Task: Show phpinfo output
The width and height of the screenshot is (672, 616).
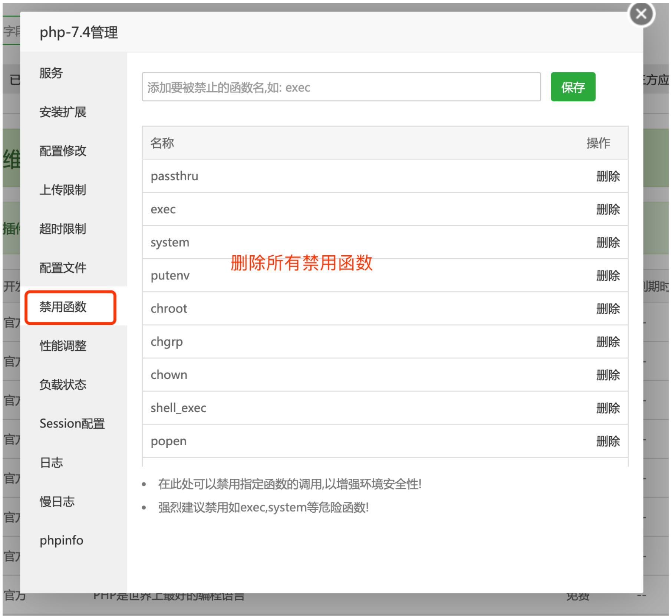Action: pyautogui.click(x=61, y=540)
